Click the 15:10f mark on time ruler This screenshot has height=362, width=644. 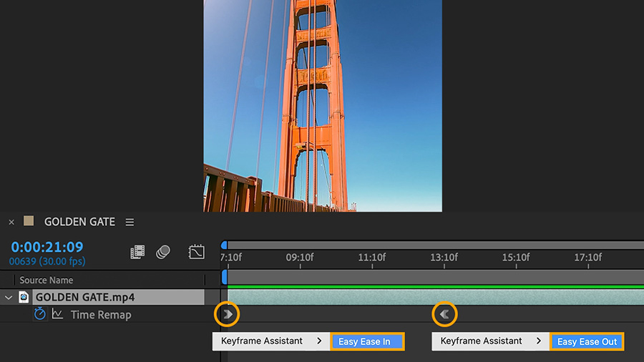click(516, 258)
